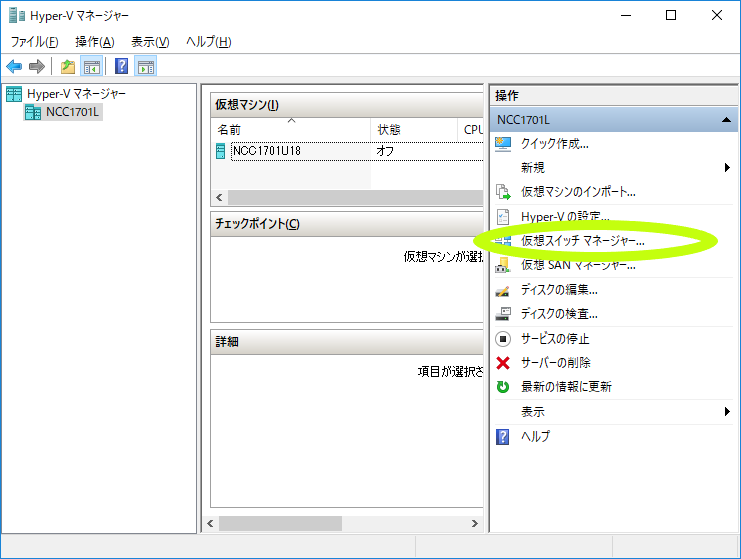This screenshot has height=559, width=741.
Task: Sort by 状態 column header
Action: pyautogui.click(x=414, y=129)
